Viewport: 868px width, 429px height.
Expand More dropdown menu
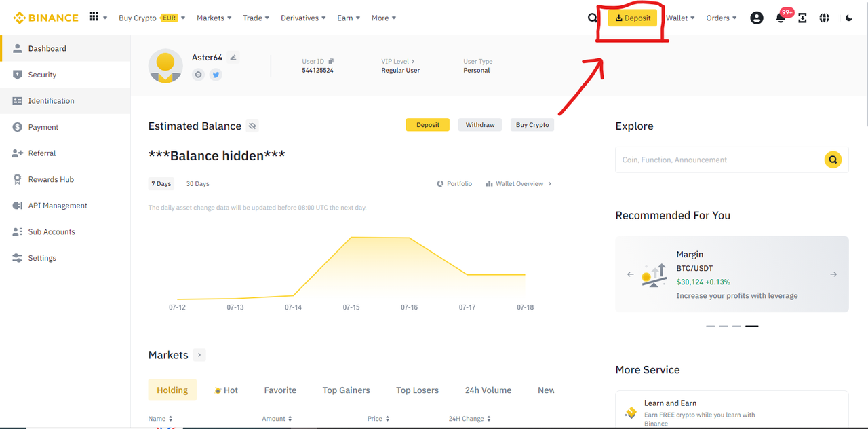[384, 18]
